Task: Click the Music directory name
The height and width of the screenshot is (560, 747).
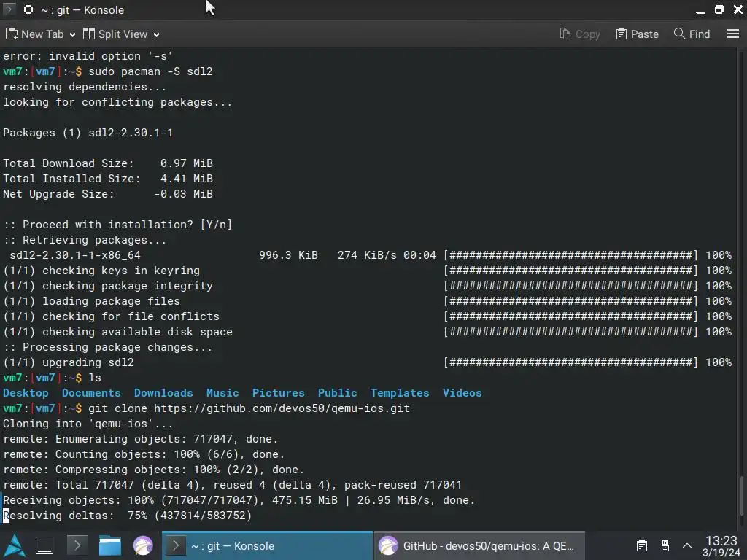Action: (222, 393)
